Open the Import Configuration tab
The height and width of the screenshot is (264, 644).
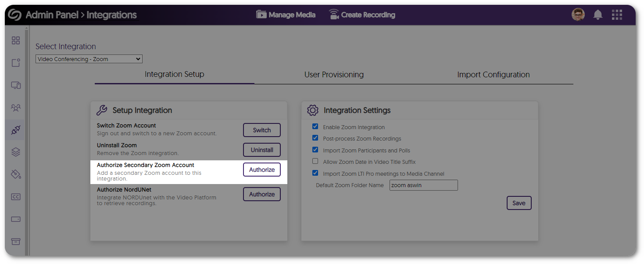(493, 74)
